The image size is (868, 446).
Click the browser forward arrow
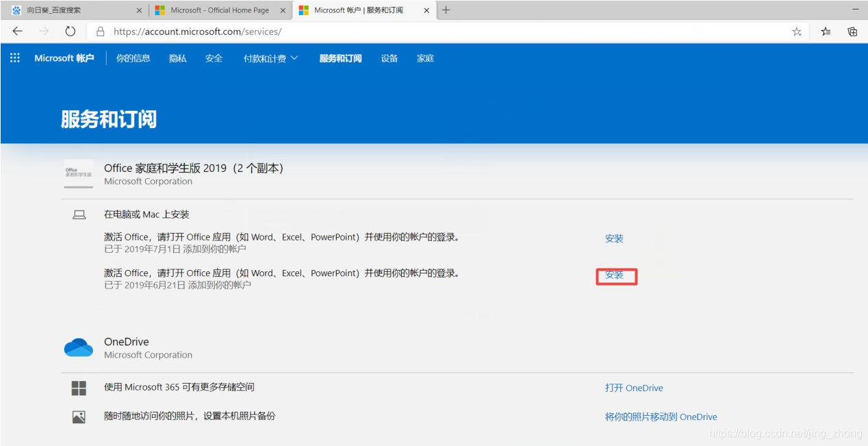[x=44, y=32]
